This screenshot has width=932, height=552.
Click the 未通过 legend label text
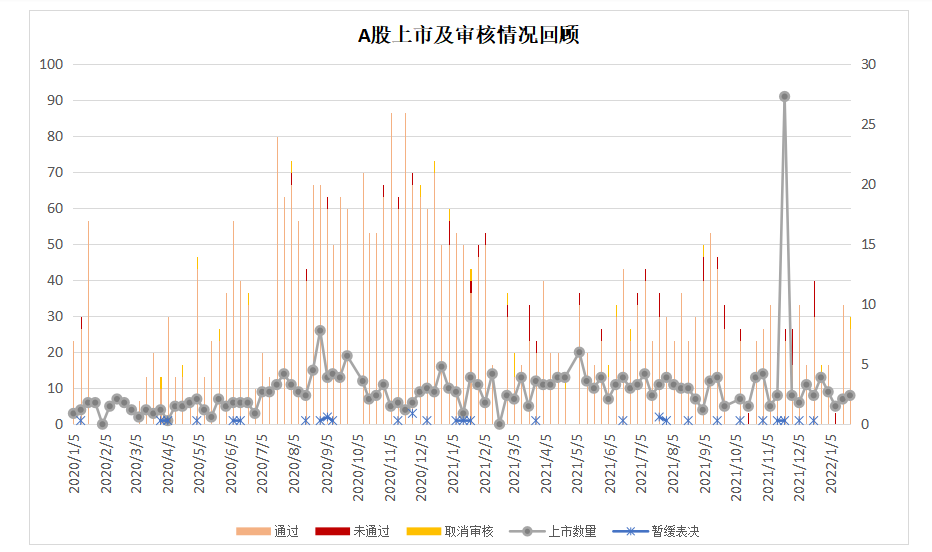coord(370,531)
